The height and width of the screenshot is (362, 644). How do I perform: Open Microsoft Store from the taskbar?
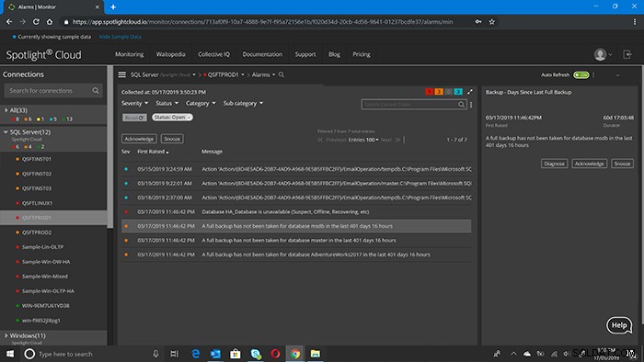tap(235, 354)
